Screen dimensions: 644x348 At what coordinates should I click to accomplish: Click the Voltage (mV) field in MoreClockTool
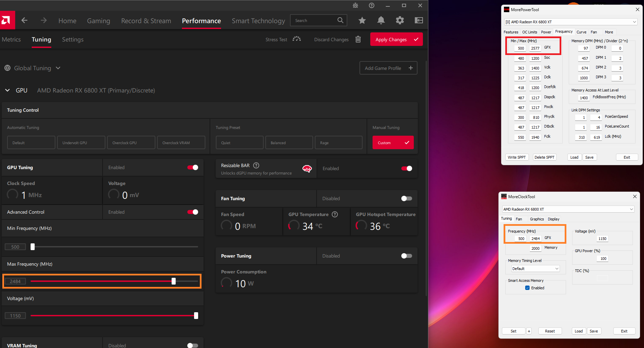click(602, 239)
